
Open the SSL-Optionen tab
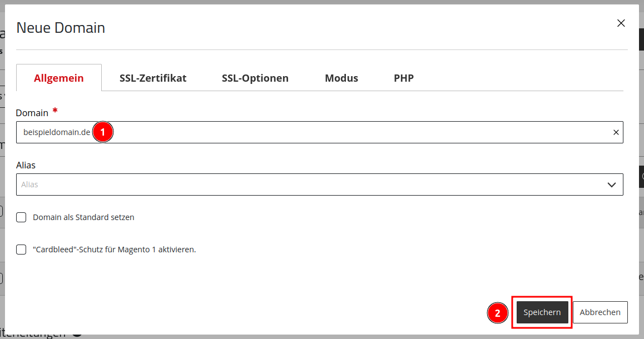pos(255,78)
